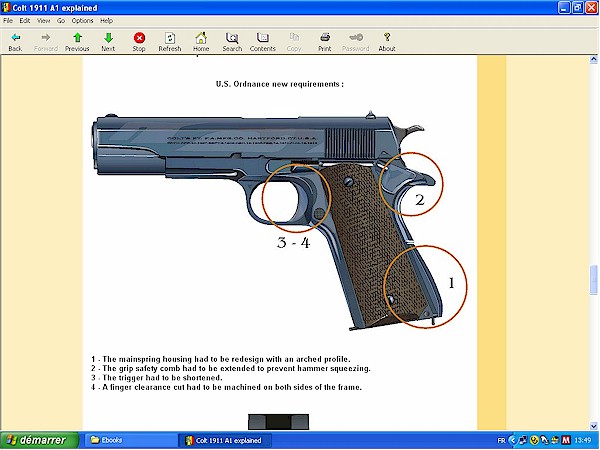Click the démarrer start button
This screenshot has height=450, width=600.
point(39,440)
